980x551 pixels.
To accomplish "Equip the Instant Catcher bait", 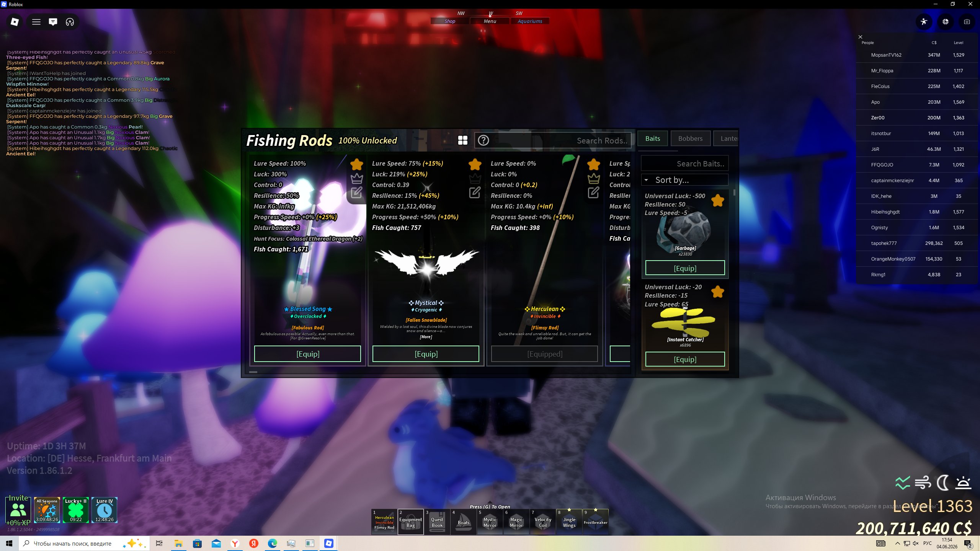I will (x=685, y=359).
